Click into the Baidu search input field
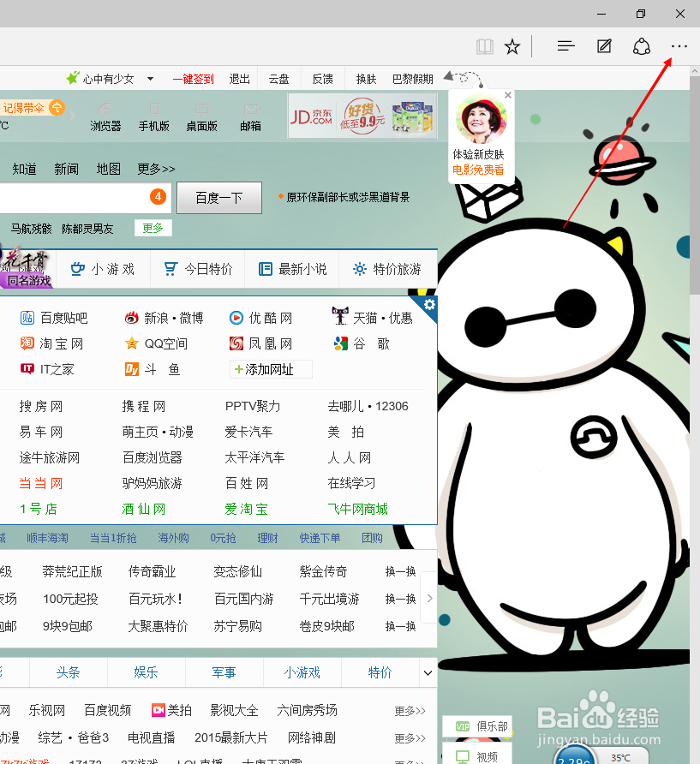This screenshot has height=764, width=700. [x=86, y=198]
